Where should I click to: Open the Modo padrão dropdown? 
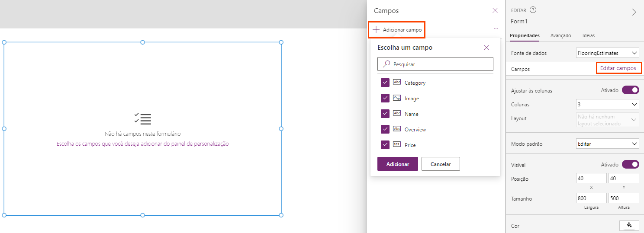(x=608, y=144)
